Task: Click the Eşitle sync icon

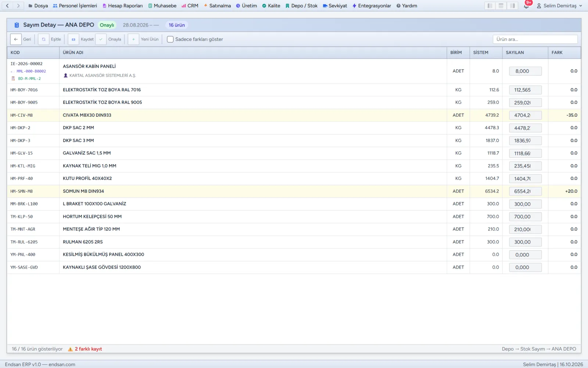Action: click(44, 39)
